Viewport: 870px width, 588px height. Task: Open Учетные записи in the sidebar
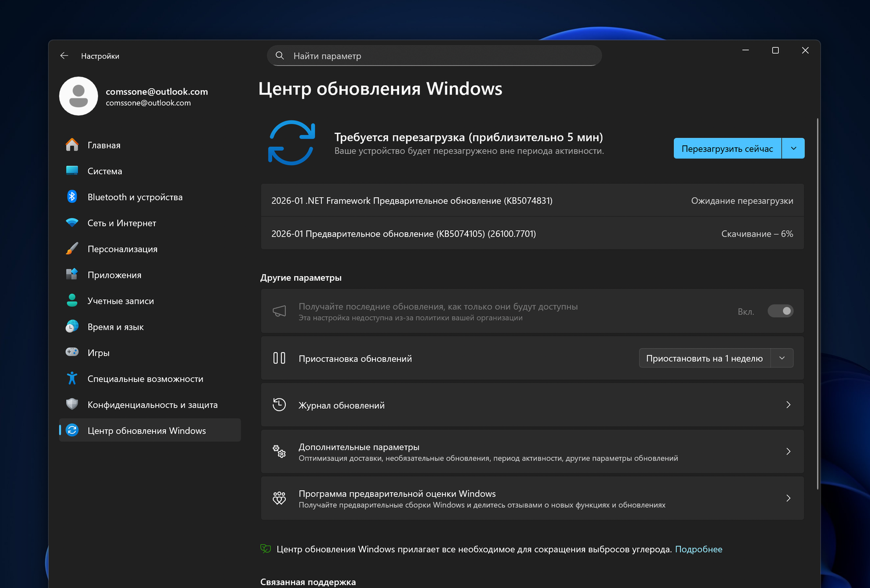(150, 301)
